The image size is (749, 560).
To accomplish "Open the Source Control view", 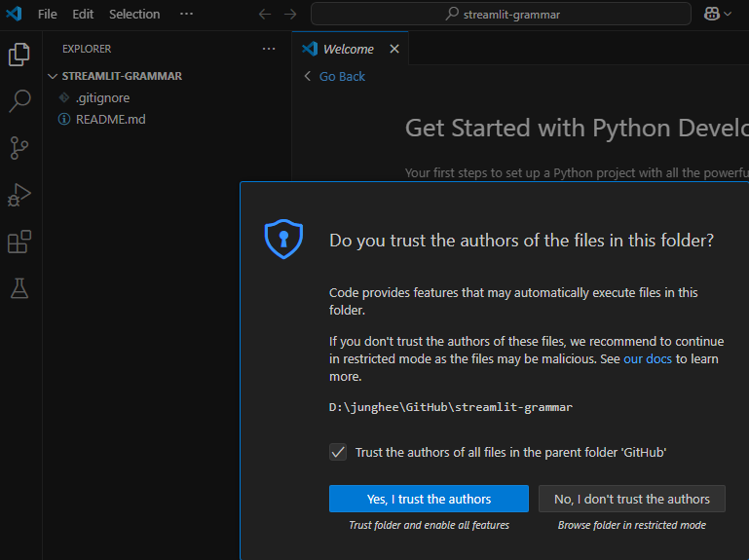I will [x=19, y=147].
